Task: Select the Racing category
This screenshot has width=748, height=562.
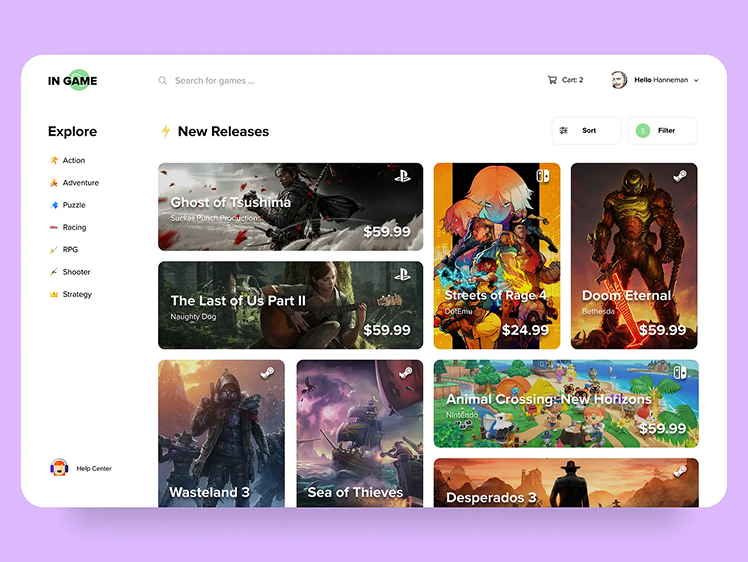Action: (x=73, y=227)
